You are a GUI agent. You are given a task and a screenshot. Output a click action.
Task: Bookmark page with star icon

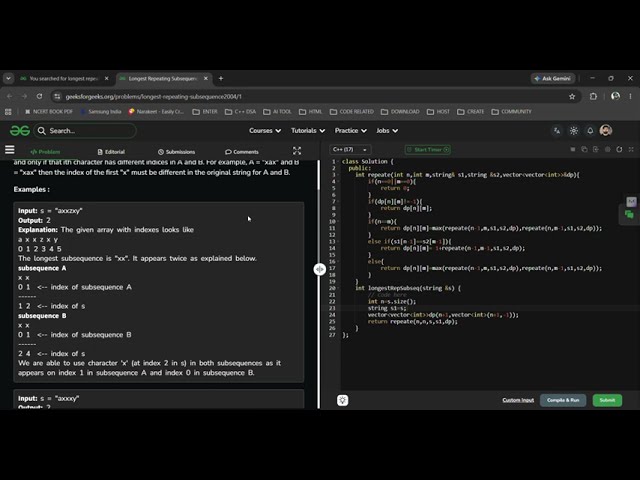pos(572,97)
